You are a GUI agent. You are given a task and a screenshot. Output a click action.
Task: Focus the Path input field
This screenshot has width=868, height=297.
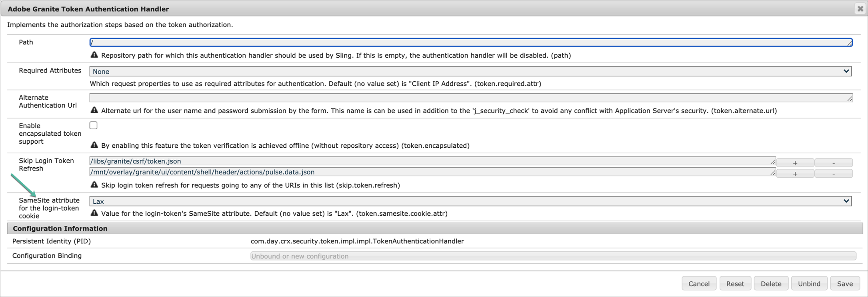point(471,42)
